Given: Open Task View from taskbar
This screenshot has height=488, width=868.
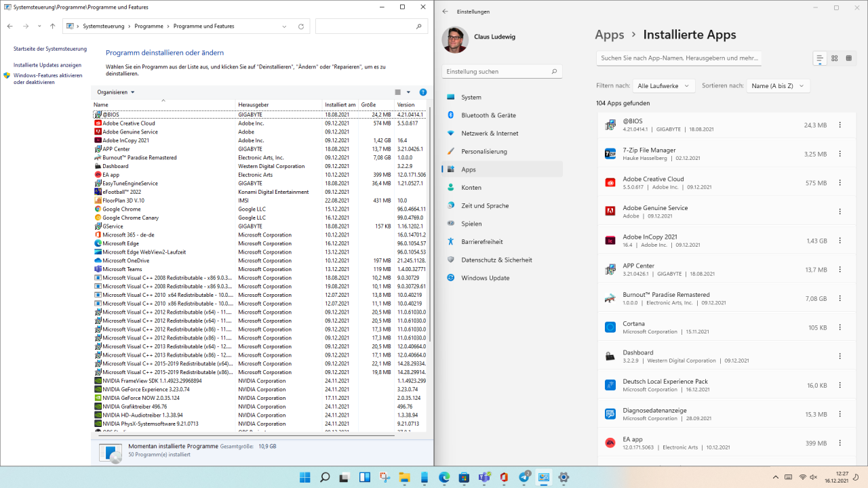Looking at the screenshot, I should 344,477.
